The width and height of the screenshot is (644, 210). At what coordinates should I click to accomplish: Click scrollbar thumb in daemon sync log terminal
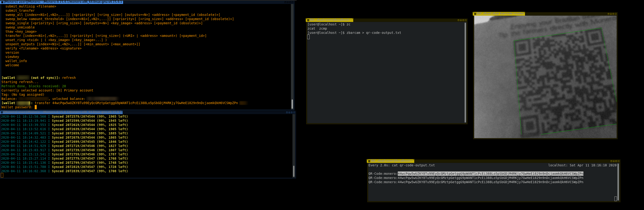(294, 171)
